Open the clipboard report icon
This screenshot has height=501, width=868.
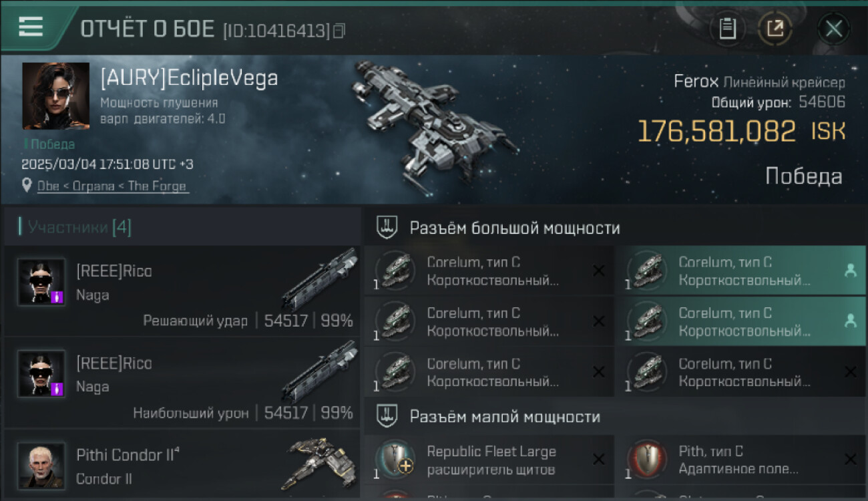727,29
